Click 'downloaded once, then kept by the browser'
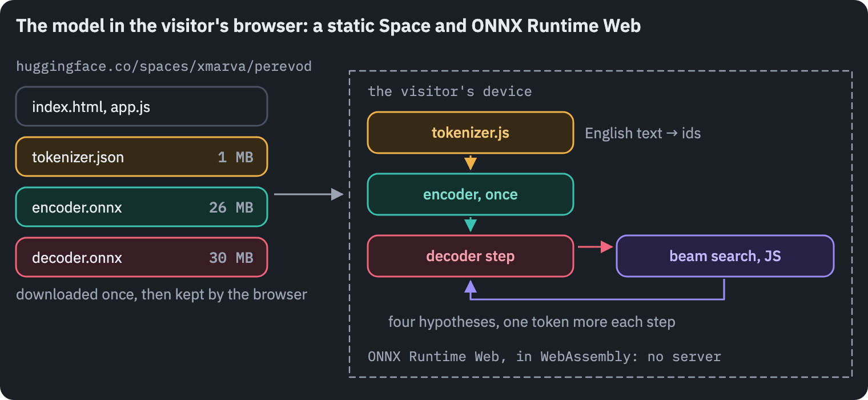The width and height of the screenshot is (868, 400). tap(162, 294)
